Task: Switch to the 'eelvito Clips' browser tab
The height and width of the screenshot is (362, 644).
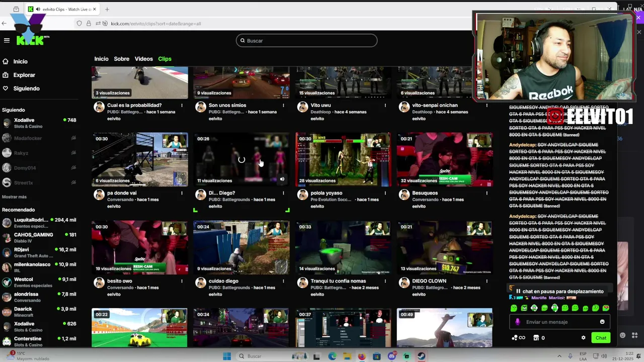Action: point(62,9)
